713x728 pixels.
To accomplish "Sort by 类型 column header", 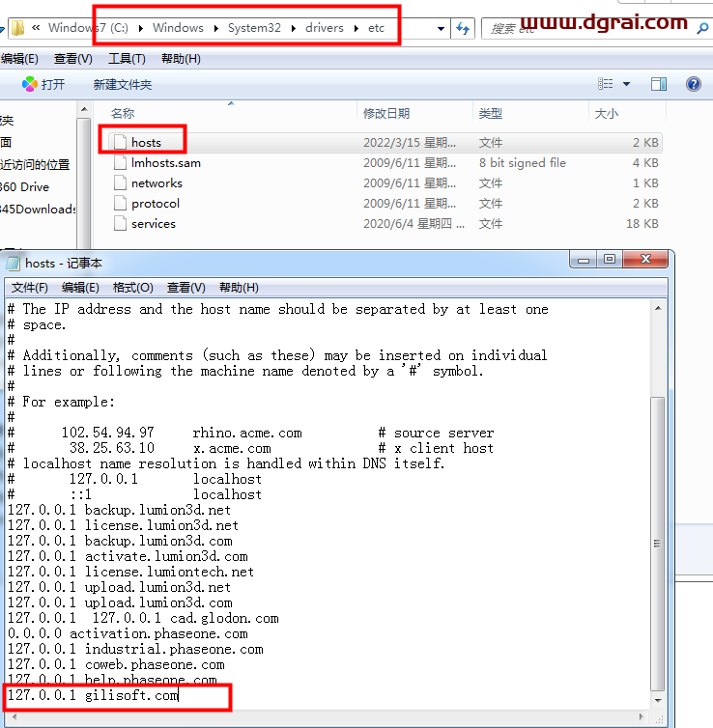I will point(491,113).
